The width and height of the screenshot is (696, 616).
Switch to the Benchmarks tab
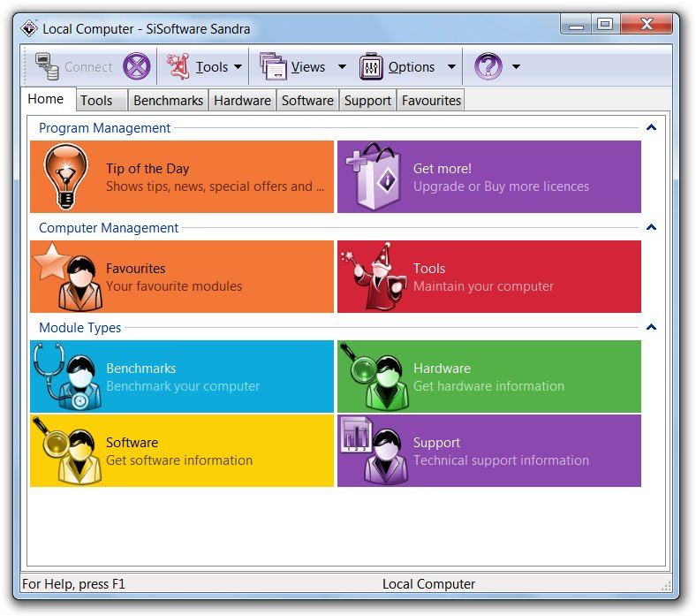pyautogui.click(x=168, y=101)
